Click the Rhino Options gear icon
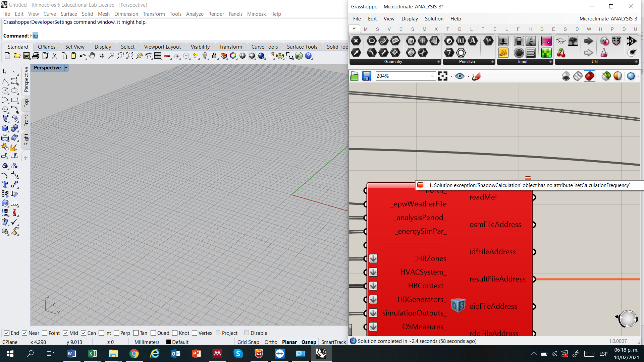644x362 pixels. 280,56
